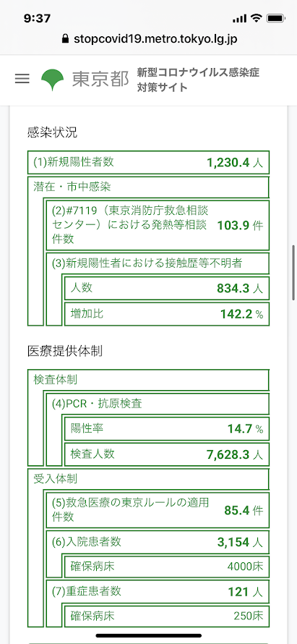Tap the cellular signal bars icon

(241, 19)
